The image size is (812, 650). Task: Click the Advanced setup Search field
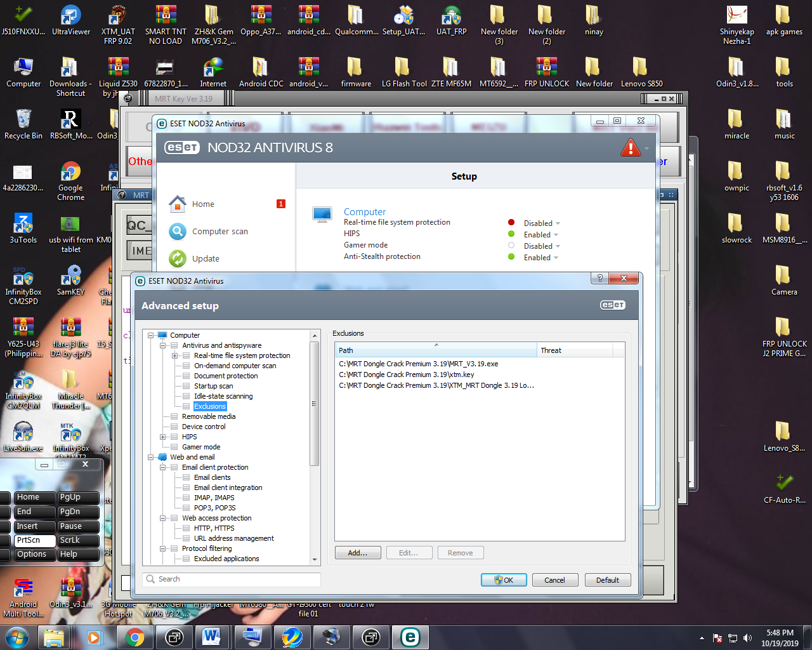click(232, 579)
